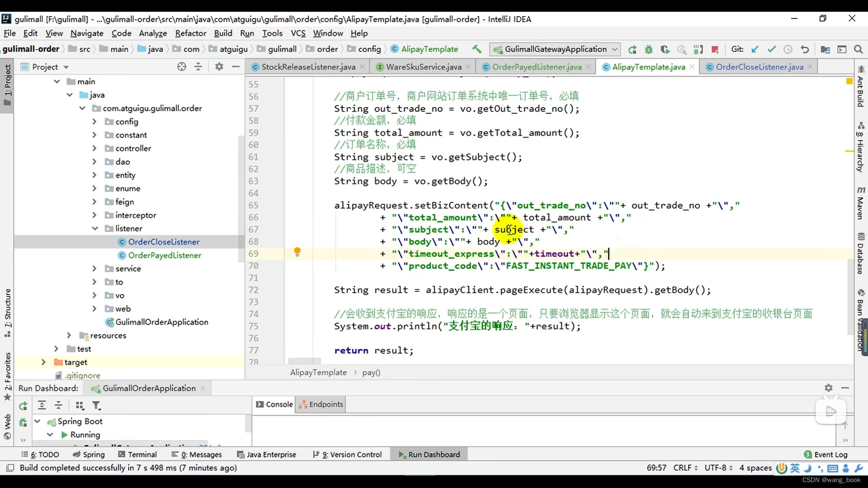Expand the controller folder
This screenshot has height=488, width=868.
[x=94, y=148]
